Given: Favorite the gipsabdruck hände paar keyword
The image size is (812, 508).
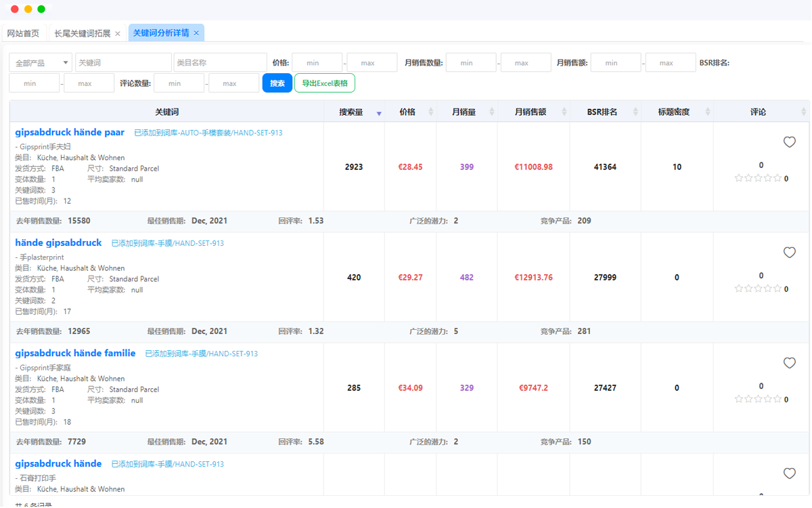Looking at the screenshot, I should [789, 142].
